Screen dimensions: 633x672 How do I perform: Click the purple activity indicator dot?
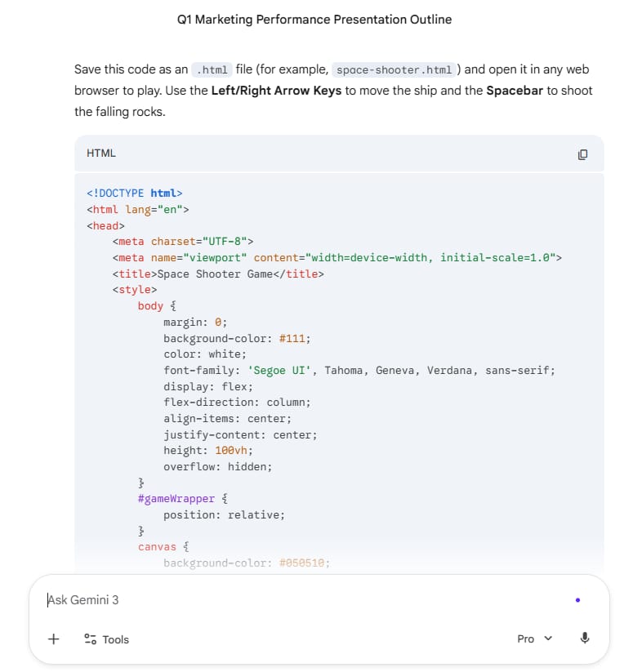pos(578,599)
